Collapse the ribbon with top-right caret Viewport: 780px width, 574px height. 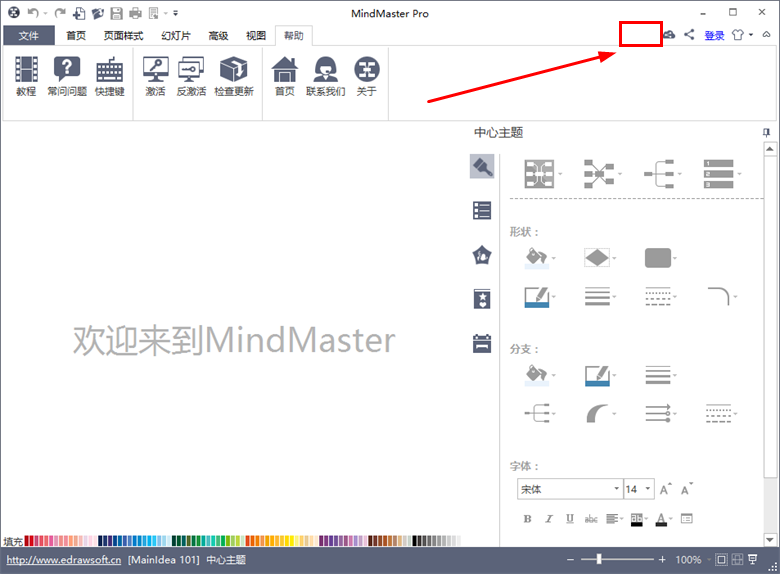(767, 34)
